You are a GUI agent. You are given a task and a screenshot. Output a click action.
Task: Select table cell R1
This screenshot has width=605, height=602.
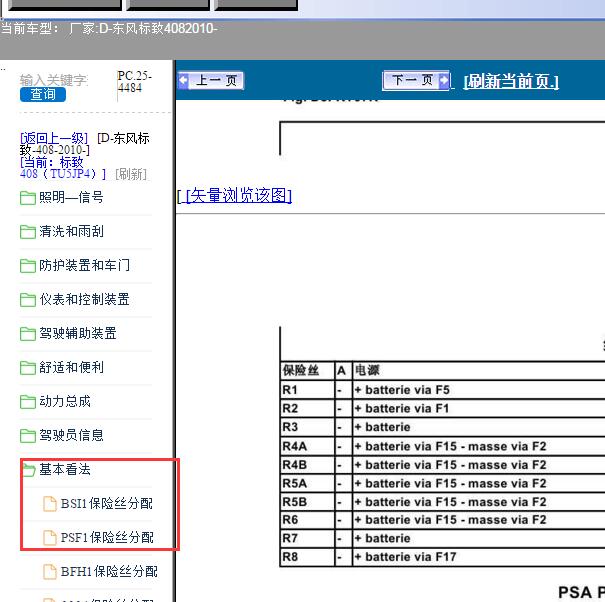(x=308, y=390)
